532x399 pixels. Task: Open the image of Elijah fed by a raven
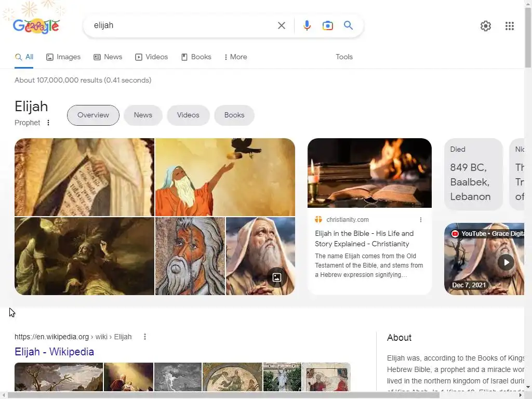point(225,177)
